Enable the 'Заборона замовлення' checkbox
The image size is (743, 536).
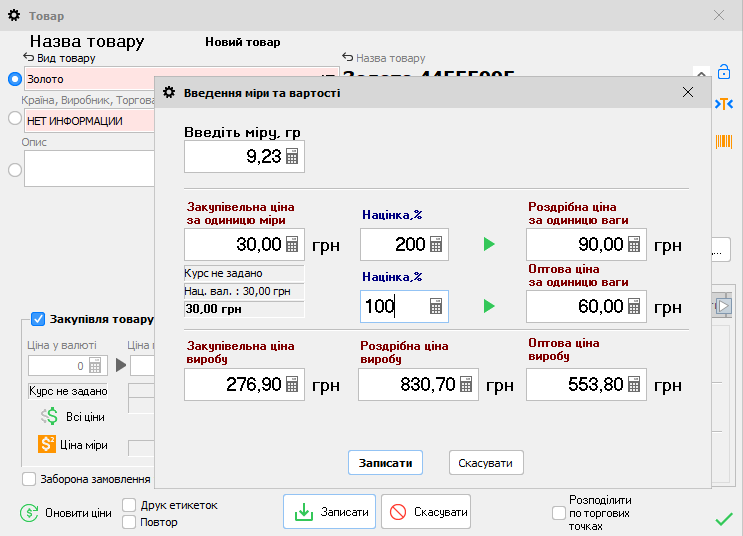(x=29, y=479)
